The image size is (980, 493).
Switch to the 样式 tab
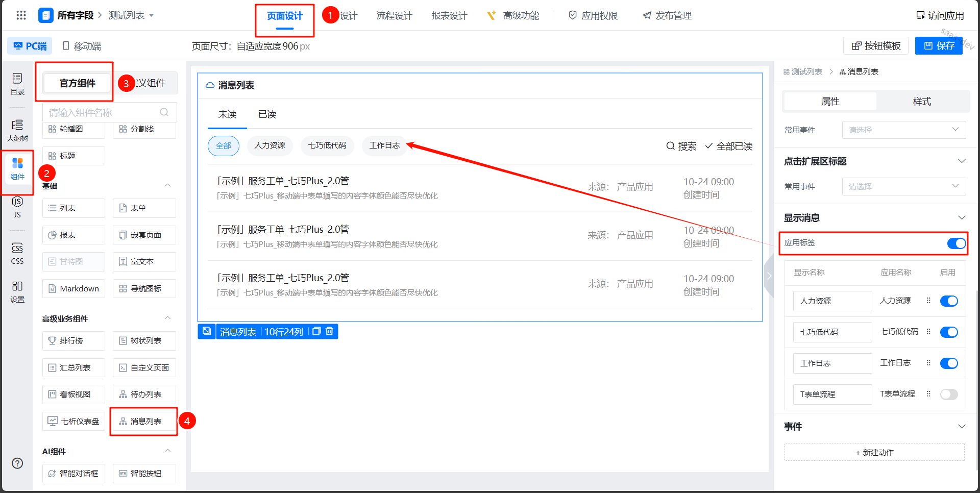[922, 102]
